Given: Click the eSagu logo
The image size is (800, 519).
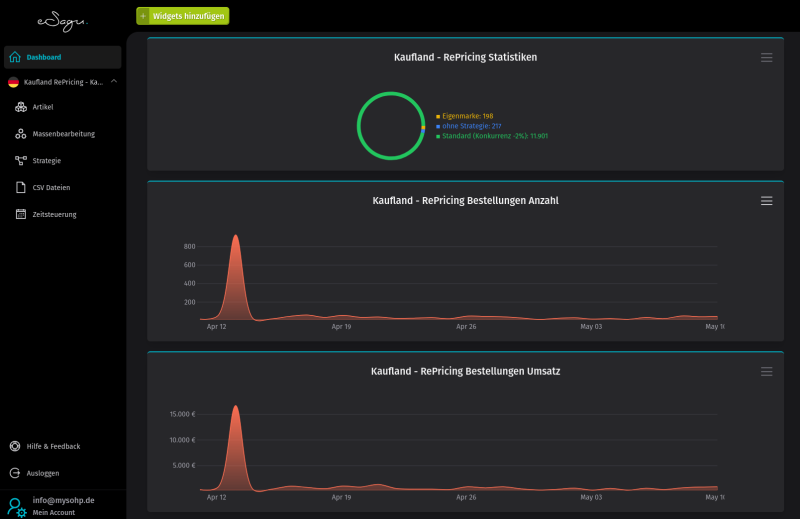Looking at the screenshot, I should (x=62, y=22).
